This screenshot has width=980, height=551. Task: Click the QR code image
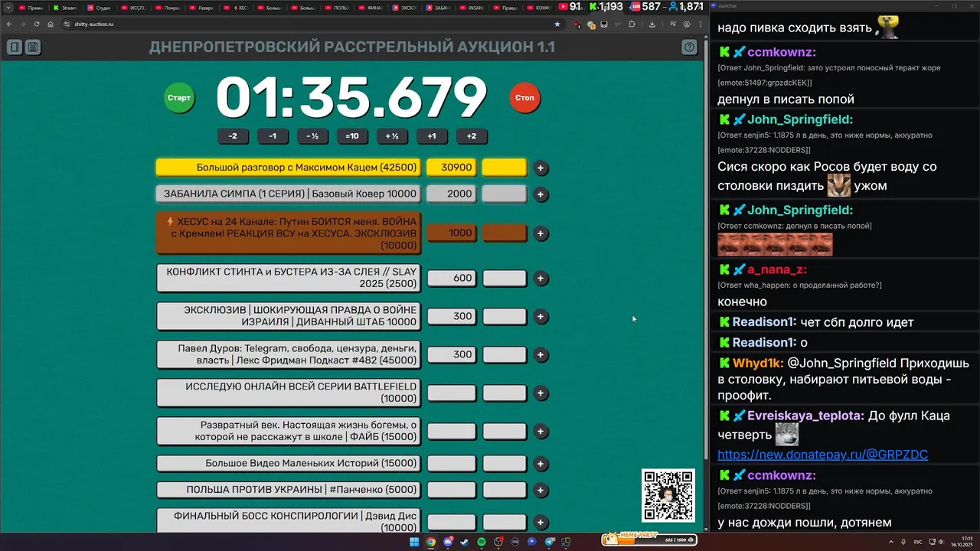(x=668, y=496)
